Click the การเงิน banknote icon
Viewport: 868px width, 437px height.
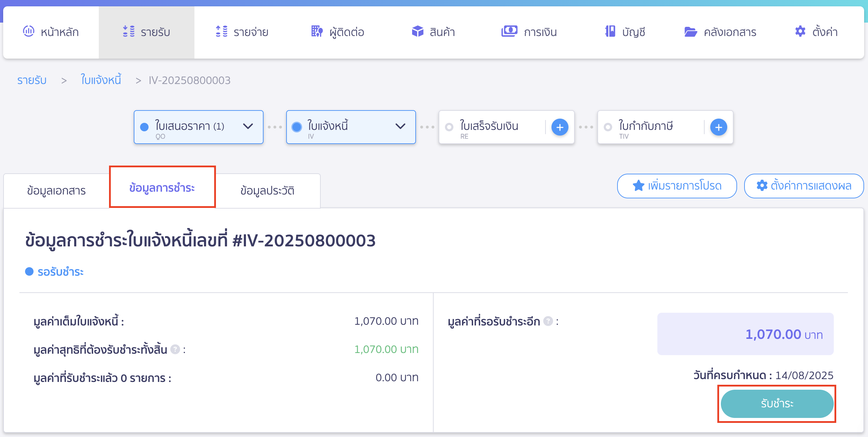pos(509,31)
